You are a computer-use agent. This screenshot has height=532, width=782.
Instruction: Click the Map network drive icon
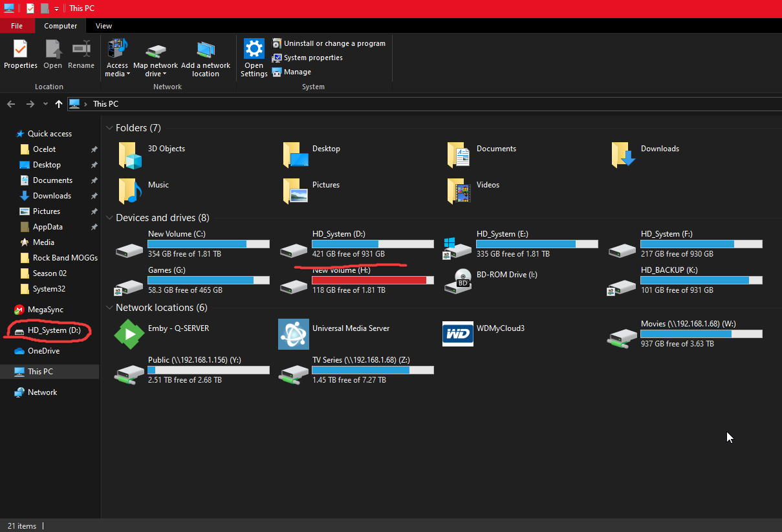(x=155, y=50)
